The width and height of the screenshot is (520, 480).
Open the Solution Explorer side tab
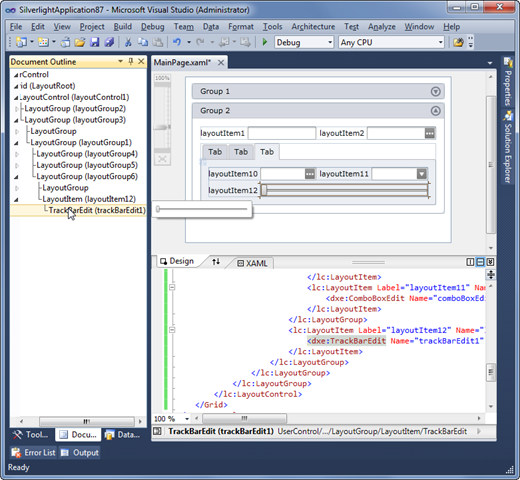click(x=508, y=147)
